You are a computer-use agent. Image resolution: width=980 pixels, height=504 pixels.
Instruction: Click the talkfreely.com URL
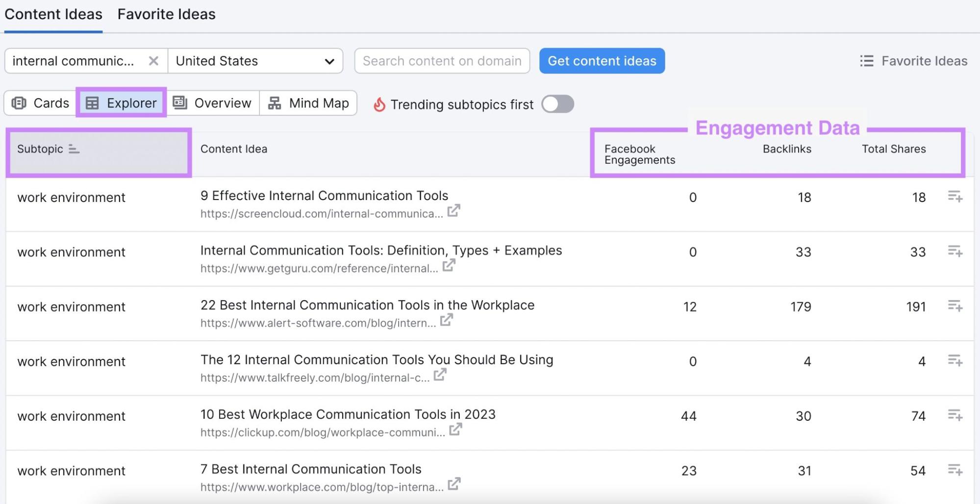coord(315,378)
